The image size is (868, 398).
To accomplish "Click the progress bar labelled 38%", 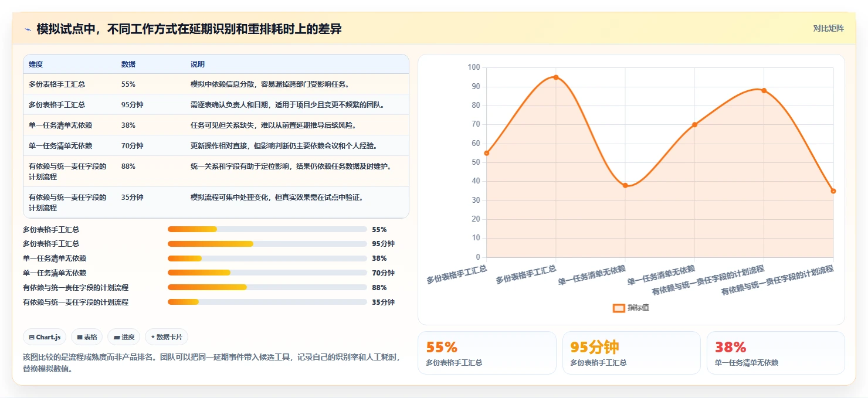I will [x=267, y=258].
